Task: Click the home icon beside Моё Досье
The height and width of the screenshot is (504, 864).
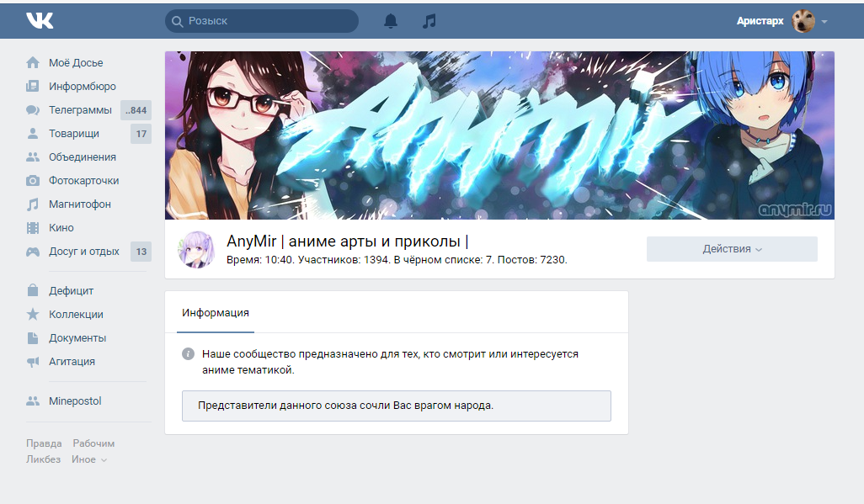Action: coord(33,63)
